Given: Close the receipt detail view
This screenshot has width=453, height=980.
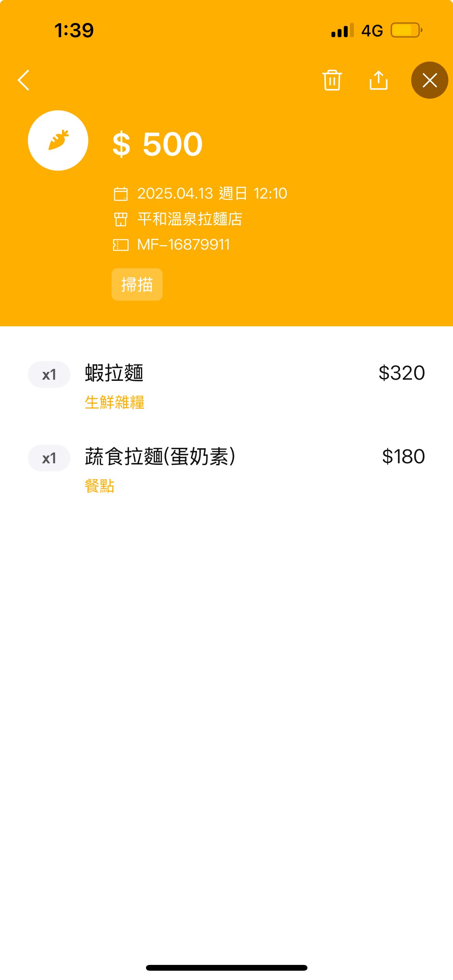Looking at the screenshot, I should coord(429,80).
